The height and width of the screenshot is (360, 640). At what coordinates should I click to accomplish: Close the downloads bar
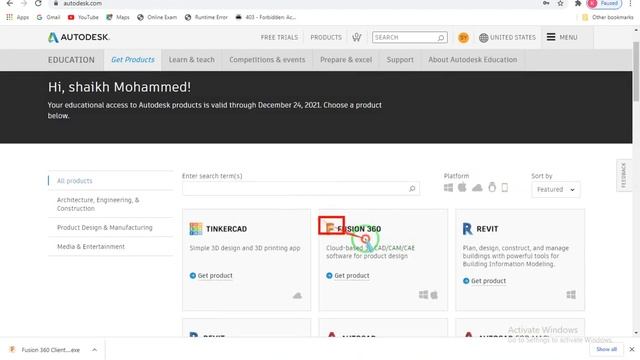(632, 349)
